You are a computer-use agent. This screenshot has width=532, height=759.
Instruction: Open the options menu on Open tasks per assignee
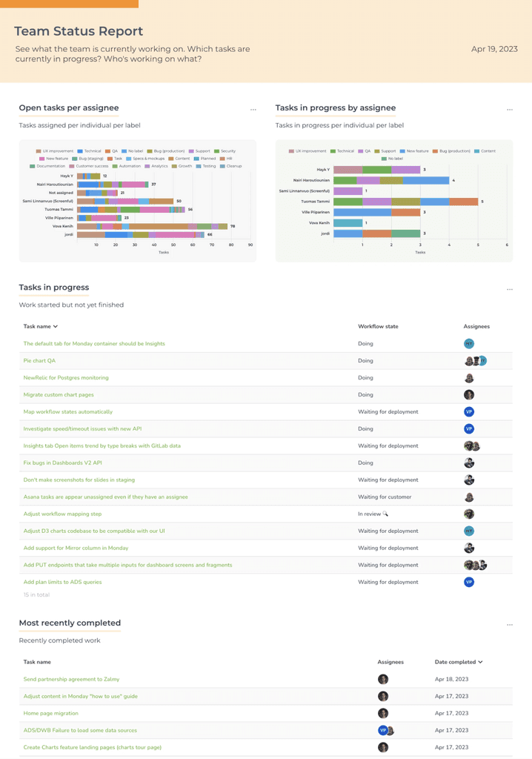[253, 108]
